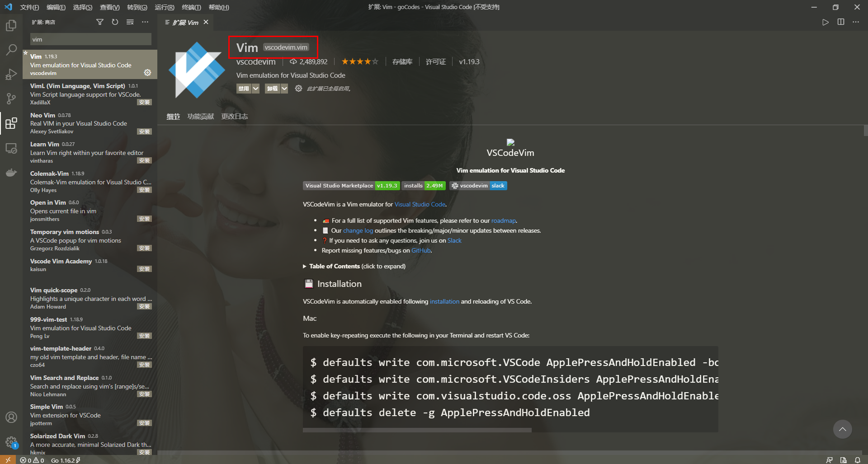The height and width of the screenshot is (464, 868).
Task: Open the Accounts menu icon
Action: click(11, 417)
